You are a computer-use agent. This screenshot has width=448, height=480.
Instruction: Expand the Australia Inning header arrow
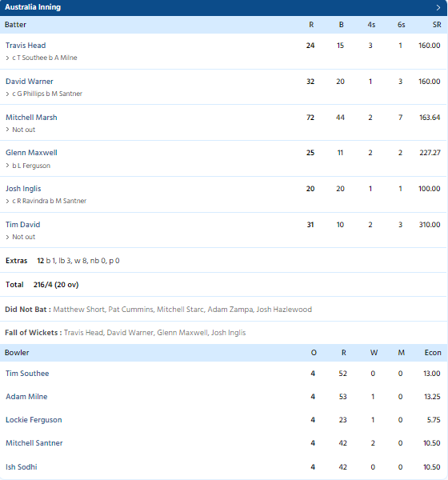[x=438, y=8]
